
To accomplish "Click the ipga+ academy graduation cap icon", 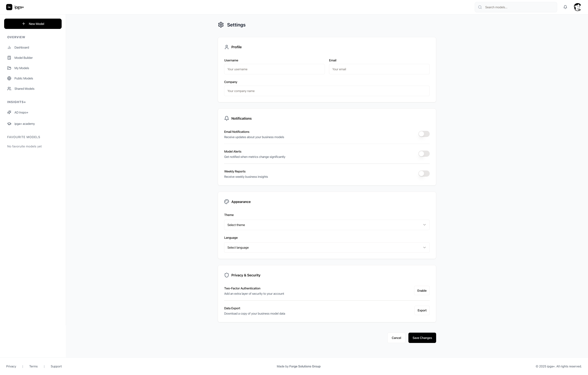I will [x=9, y=124].
